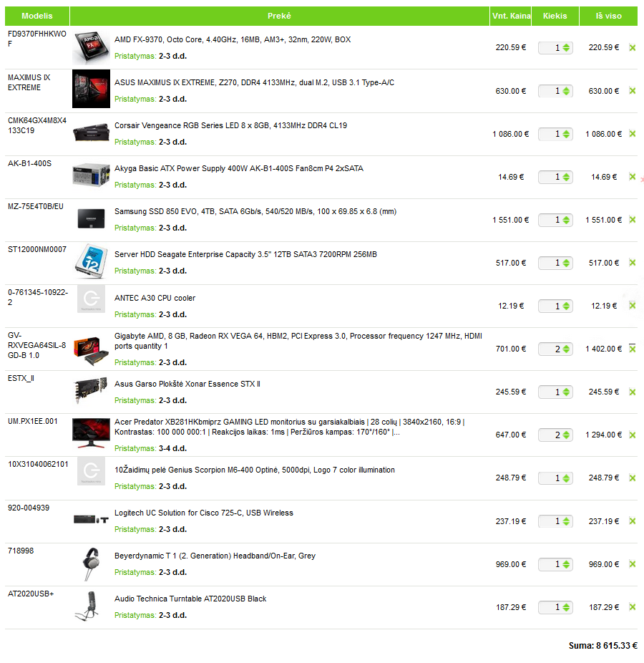Open AMD FX-9370 Octo Core product link
The image size is (644, 663).
[x=233, y=39]
